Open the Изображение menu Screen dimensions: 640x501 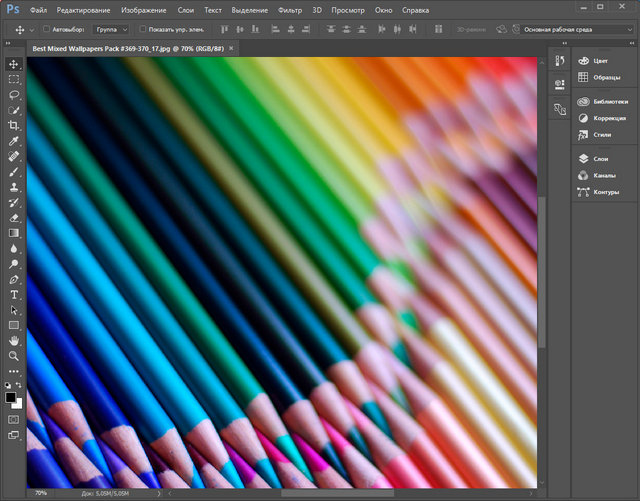pyautogui.click(x=143, y=9)
